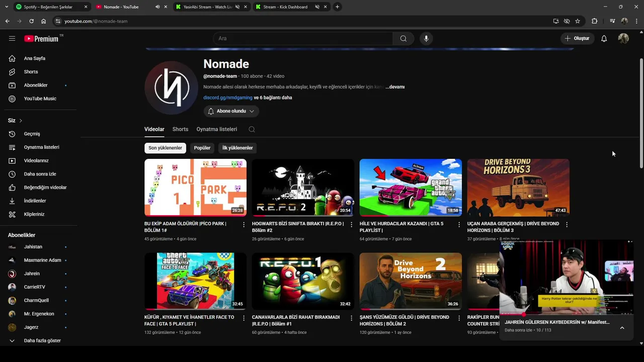The image size is (644, 362).
Task: Search within channel using magnifier icon
Action: pos(252,129)
